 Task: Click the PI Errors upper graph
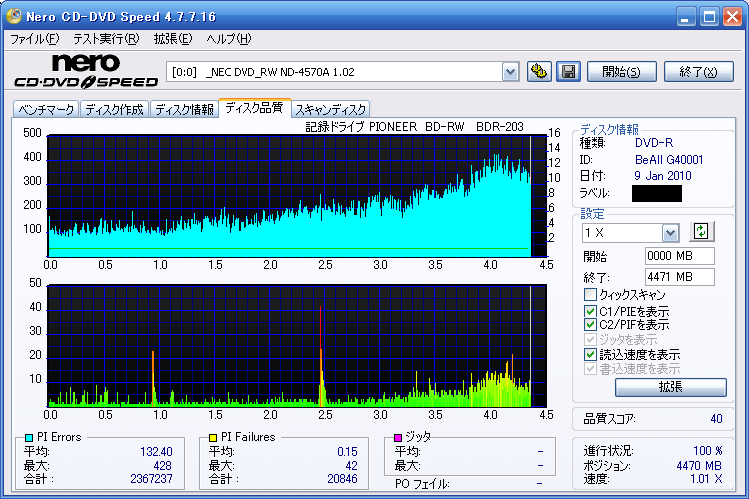tap(297, 196)
